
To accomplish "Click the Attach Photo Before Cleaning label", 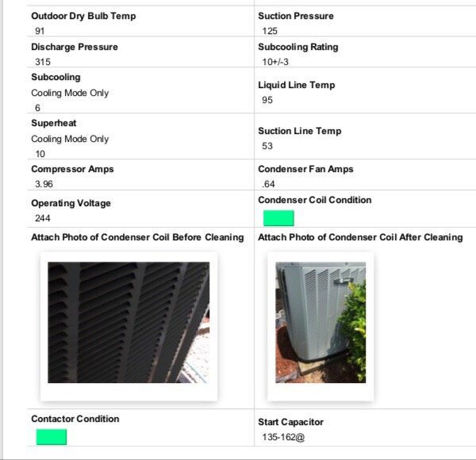I will [137, 237].
